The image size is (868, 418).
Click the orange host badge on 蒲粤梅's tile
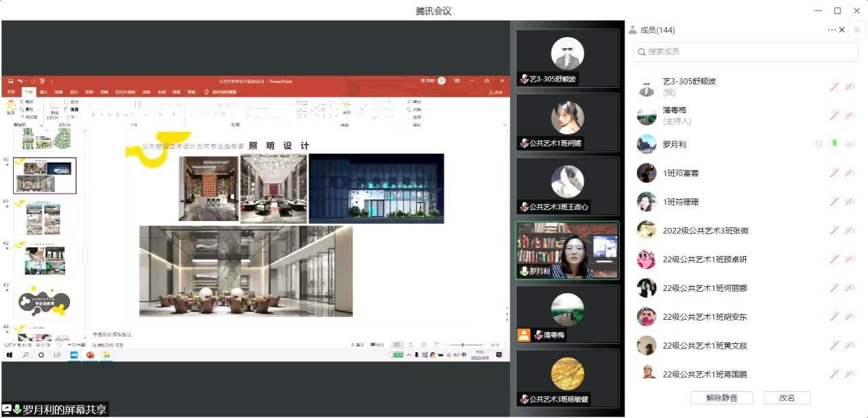[x=524, y=335]
